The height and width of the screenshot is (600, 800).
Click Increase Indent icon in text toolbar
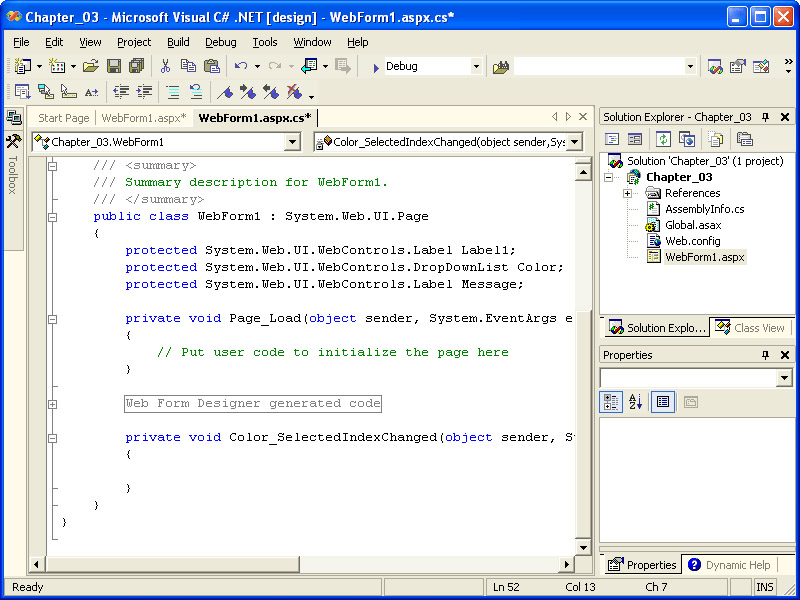pyautogui.click(x=145, y=92)
